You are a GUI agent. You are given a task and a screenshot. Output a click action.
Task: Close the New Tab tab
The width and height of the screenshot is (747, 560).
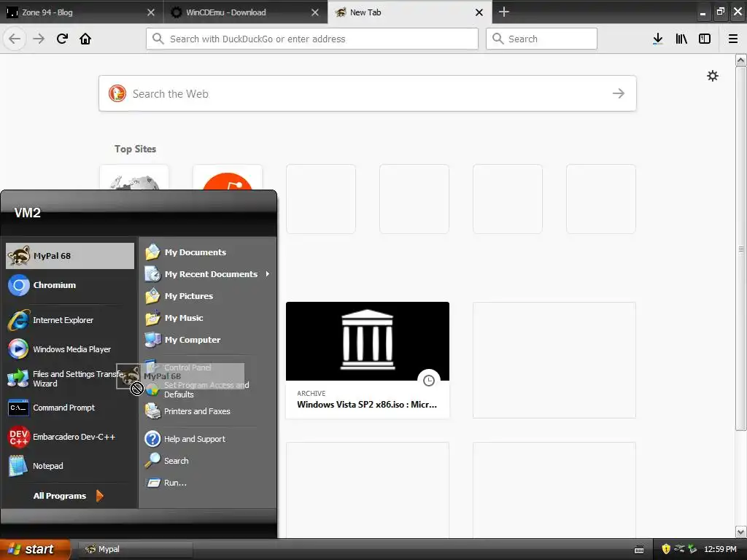[x=479, y=12]
